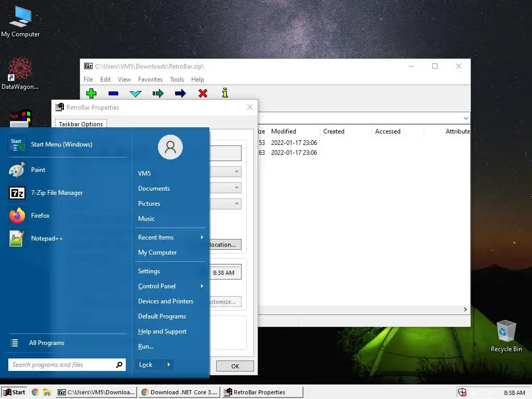Click the file explorer quick launch icon
The width and height of the screenshot is (532, 399).
[x=47, y=392]
